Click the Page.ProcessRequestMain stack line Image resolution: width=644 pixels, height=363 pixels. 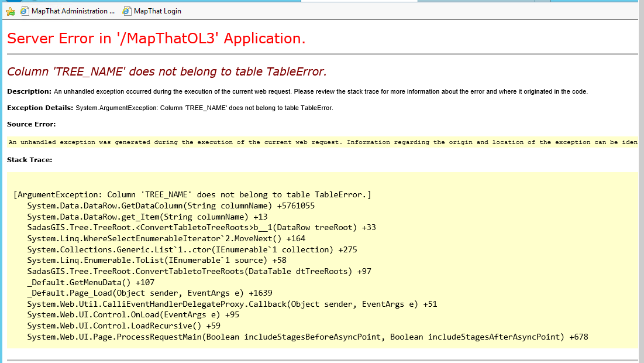pos(308,337)
